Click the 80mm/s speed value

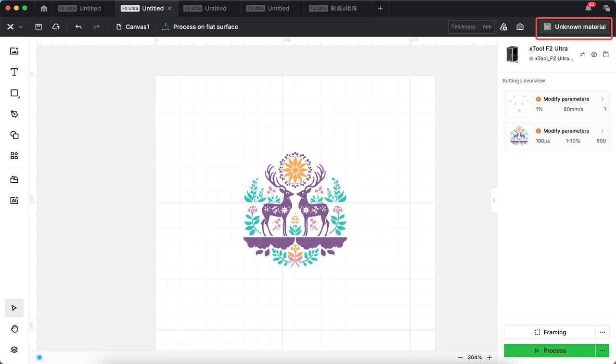573,109
